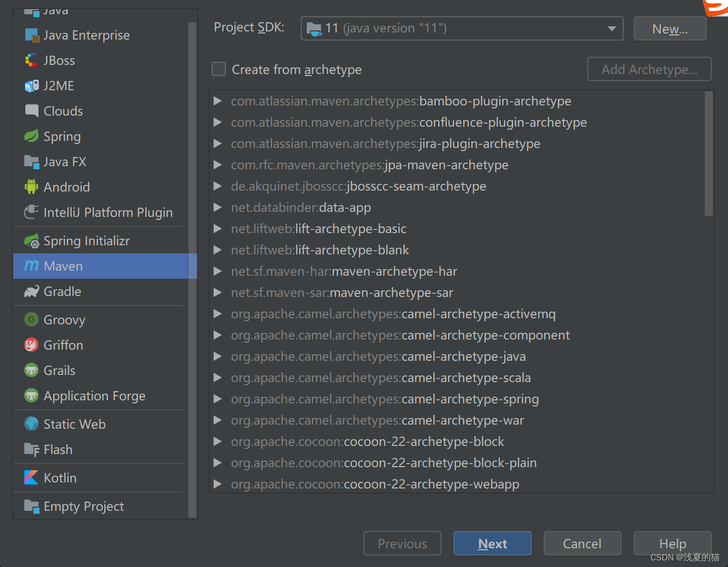728x567 pixels.
Task: Expand jpa-maven-archetype entry
Action: 218,165
